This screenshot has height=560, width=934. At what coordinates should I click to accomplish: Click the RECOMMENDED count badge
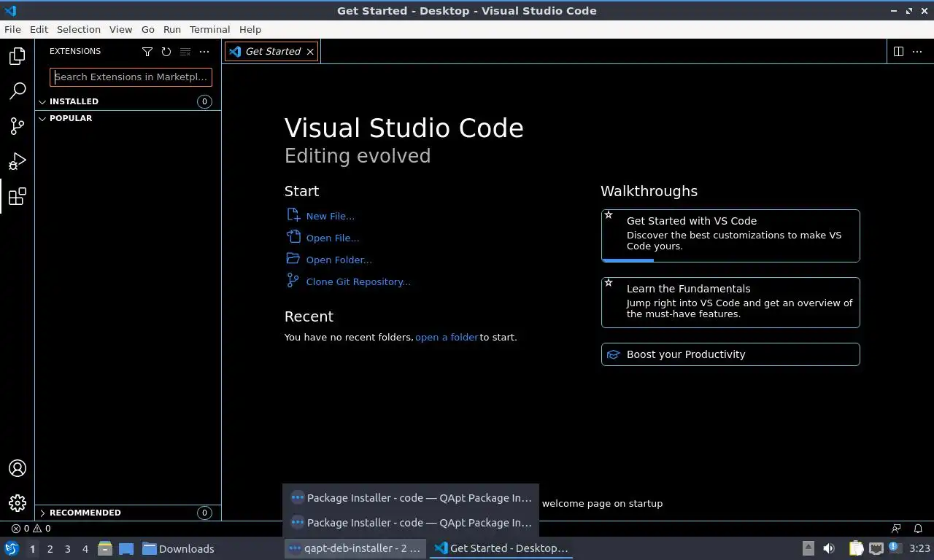click(x=204, y=513)
